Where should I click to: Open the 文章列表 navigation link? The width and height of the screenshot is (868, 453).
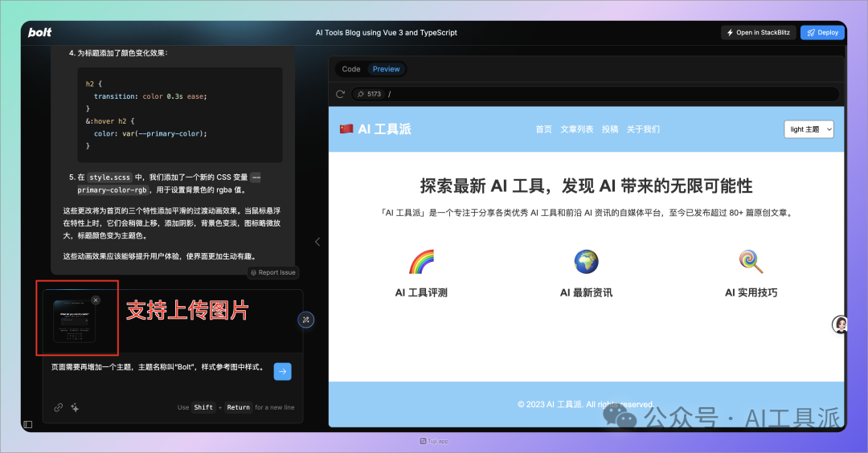(x=577, y=129)
